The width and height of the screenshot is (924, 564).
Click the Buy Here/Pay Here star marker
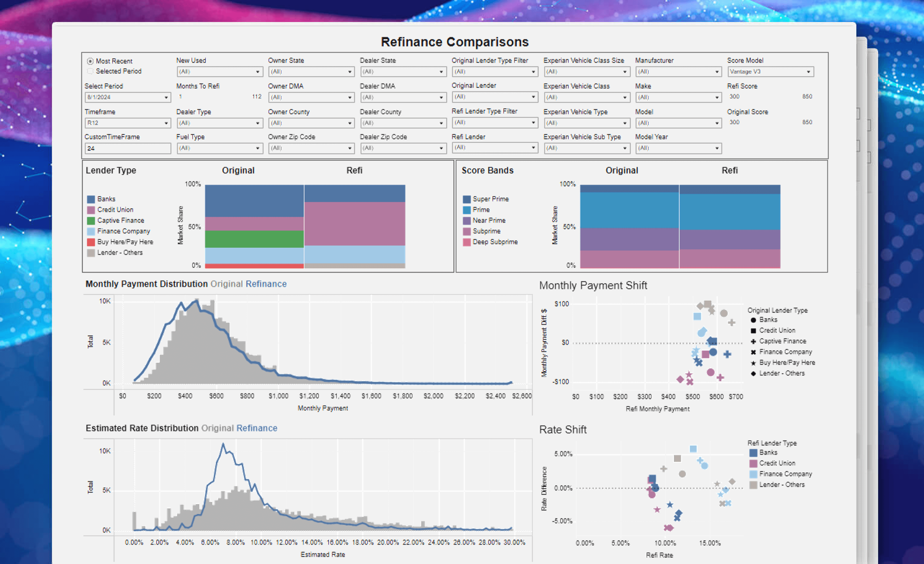[x=753, y=363]
